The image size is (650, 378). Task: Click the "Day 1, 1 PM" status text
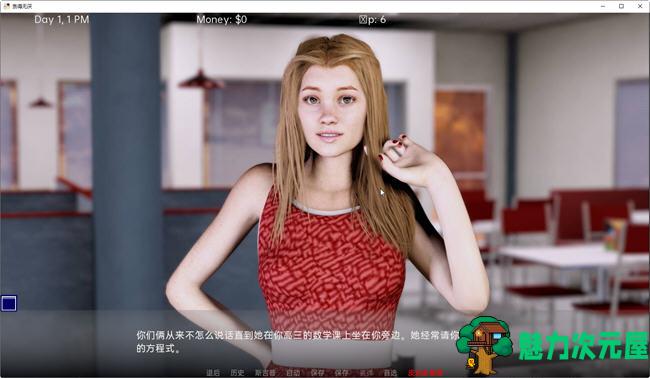click(x=61, y=19)
